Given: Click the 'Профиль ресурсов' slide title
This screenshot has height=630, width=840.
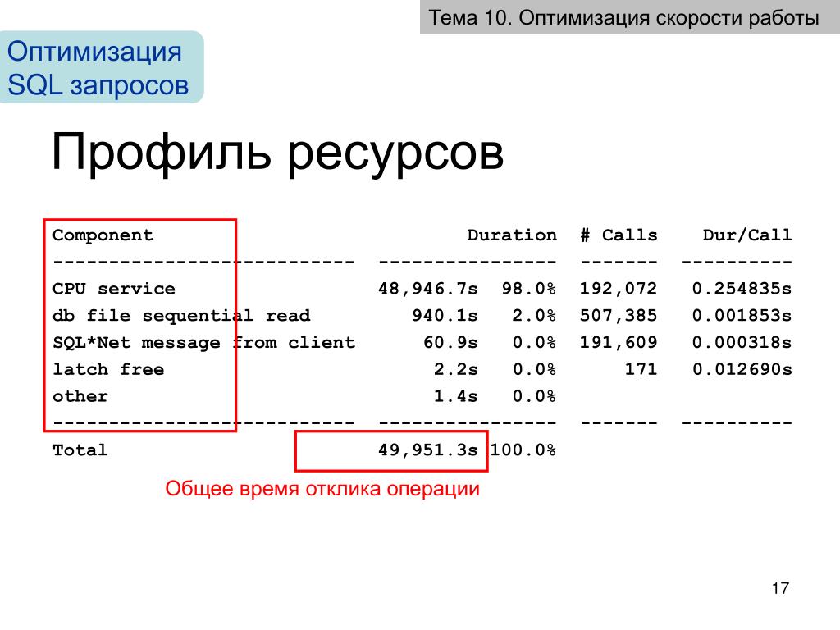Looking at the screenshot, I should (x=277, y=152).
